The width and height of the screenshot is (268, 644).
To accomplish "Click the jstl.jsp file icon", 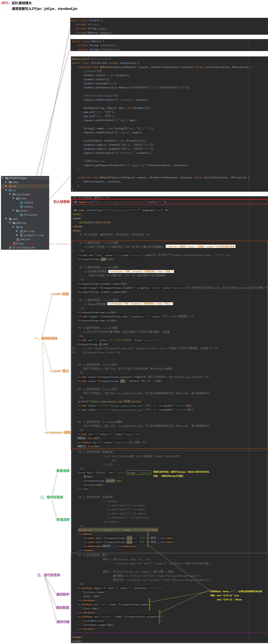I will [x=14, y=244].
